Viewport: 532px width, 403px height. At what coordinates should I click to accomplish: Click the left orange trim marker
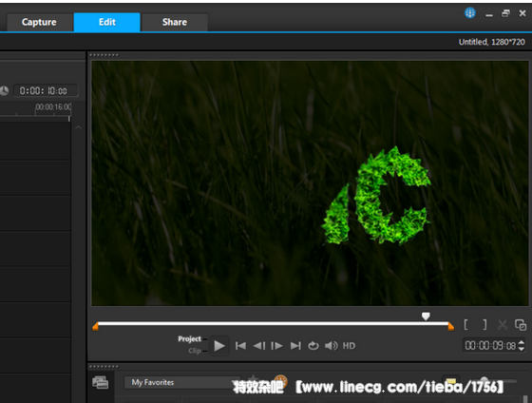pyautogui.click(x=95, y=327)
